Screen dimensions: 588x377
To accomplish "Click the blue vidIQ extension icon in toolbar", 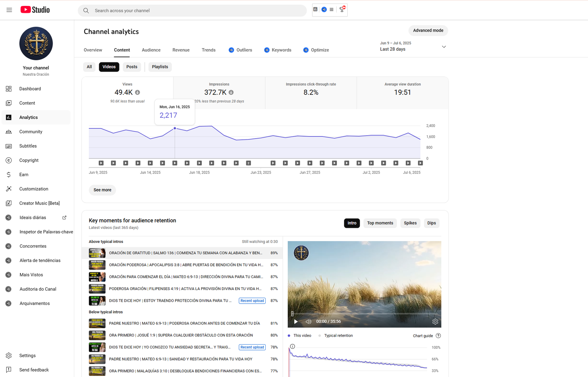I will (x=324, y=10).
